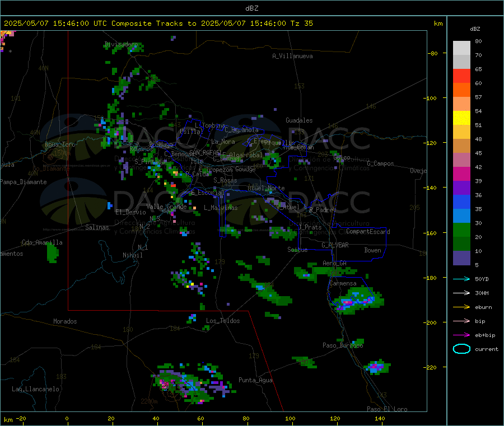
Task: Click the CompantEscard map label
Action: 368,231
